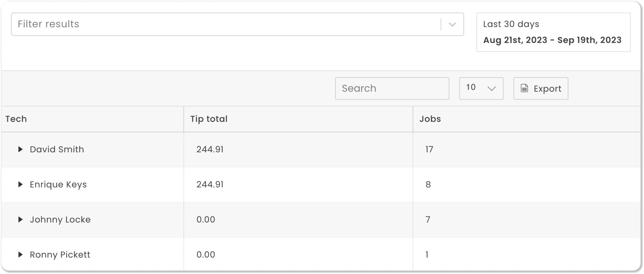Select the David Smith name cell
Image resolution: width=644 pixels, height=274 pixels.
[57, 149]
